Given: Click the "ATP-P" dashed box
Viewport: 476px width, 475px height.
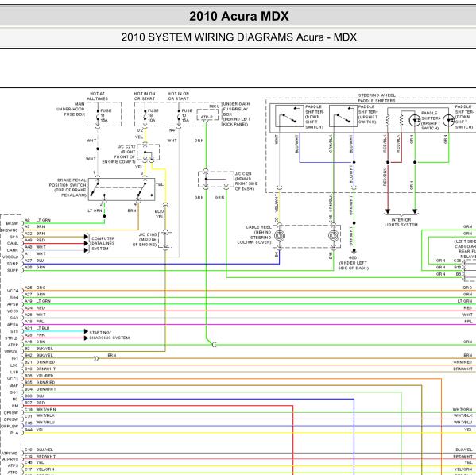Looking at the screenshot, I should point(207,115).
